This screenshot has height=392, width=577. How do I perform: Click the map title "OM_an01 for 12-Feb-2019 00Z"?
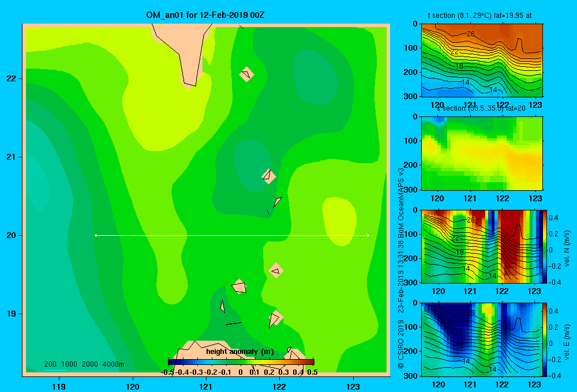(205, 15)
